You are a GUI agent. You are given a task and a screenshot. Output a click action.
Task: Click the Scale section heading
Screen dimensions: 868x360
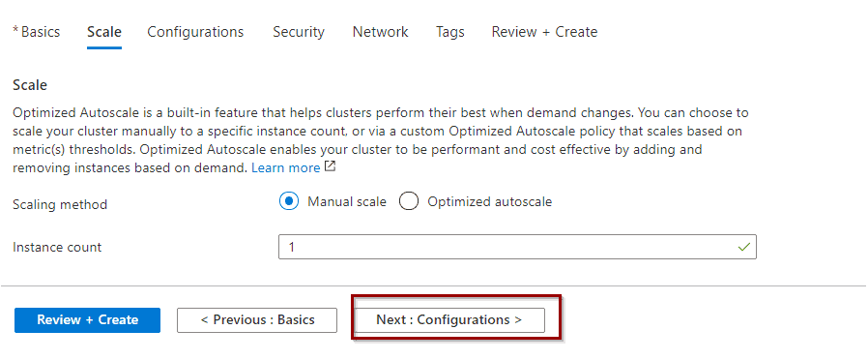[30, 85]
